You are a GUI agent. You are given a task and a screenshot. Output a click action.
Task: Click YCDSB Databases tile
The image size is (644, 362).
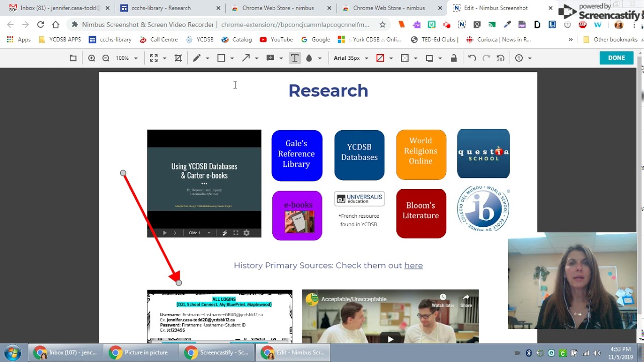359,155
